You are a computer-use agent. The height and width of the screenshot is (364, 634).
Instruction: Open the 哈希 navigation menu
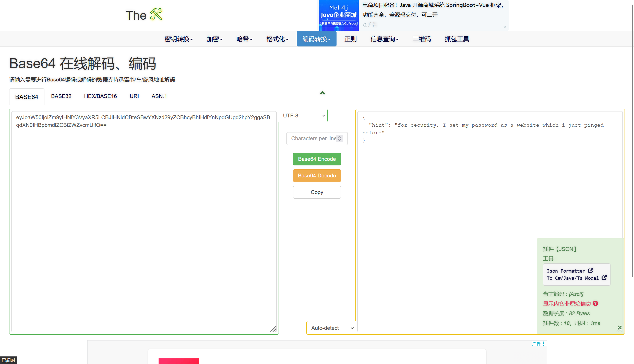244,39
